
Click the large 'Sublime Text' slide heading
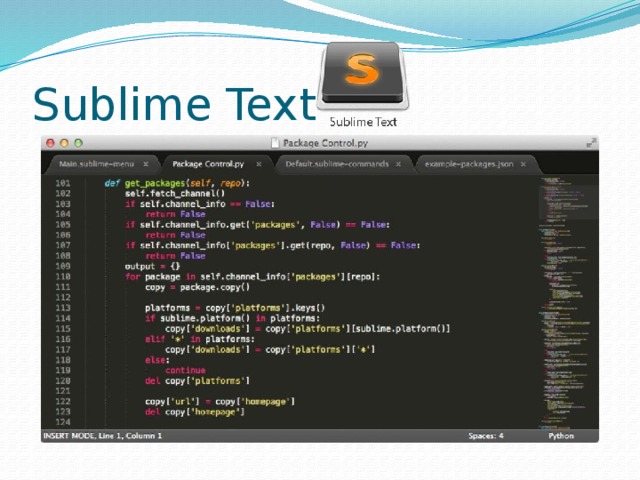click(175, 104)
